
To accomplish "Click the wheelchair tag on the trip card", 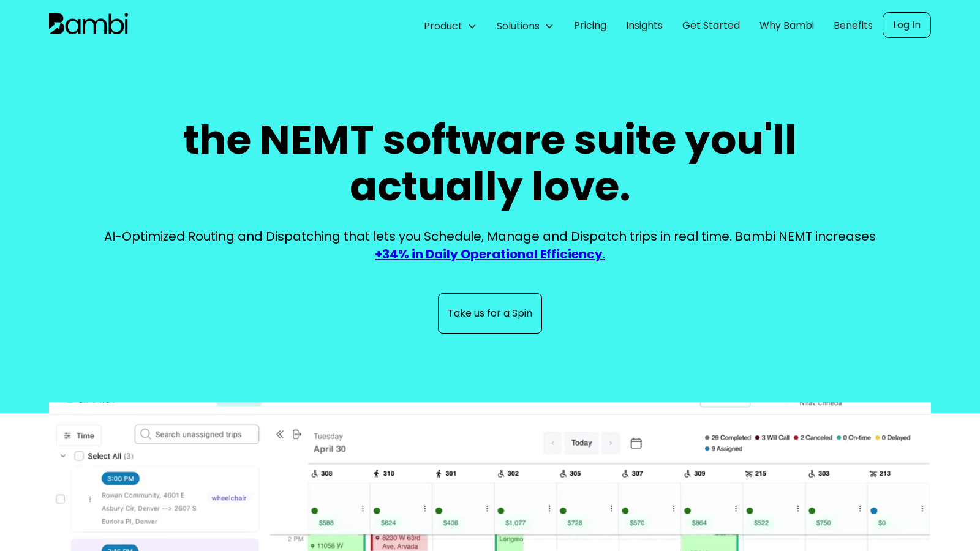I will [x=229, y=498].
